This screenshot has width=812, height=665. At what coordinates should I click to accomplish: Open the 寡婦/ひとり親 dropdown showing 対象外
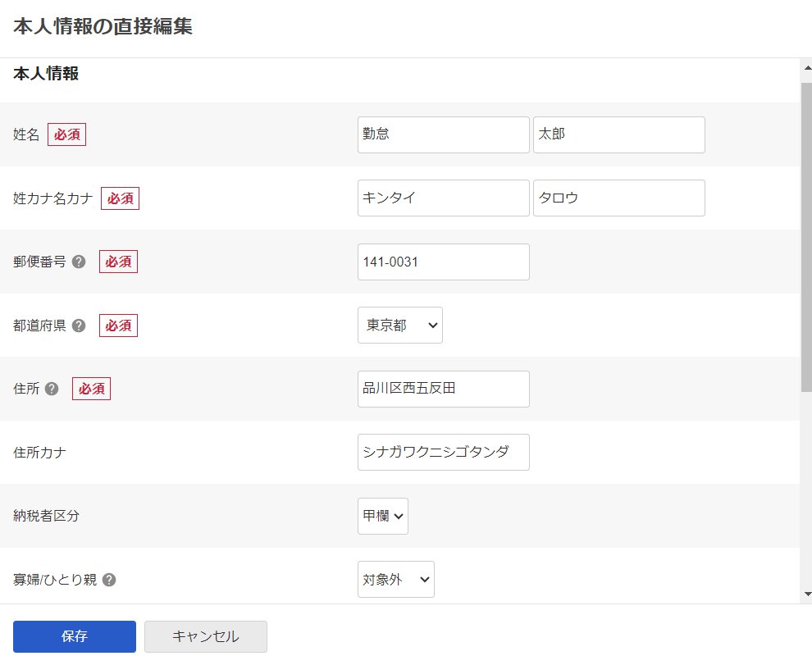(x=396, y=579)
